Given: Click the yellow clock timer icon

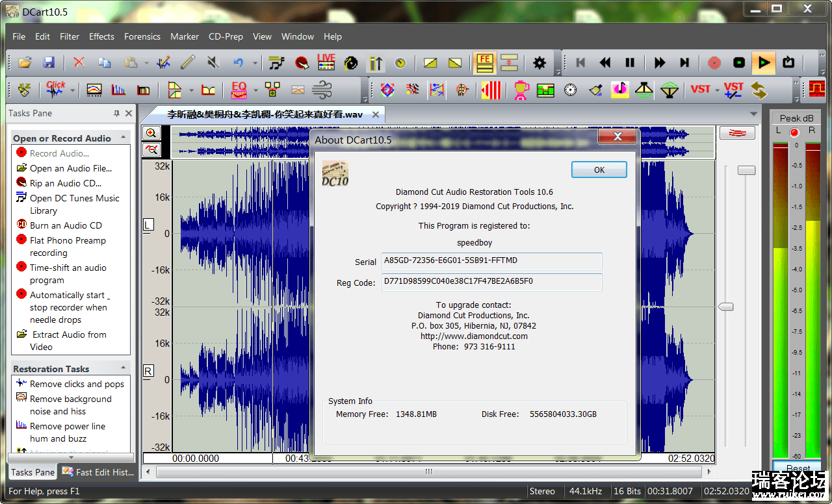Looking at the screenshot, I should (x=400, y=63).
